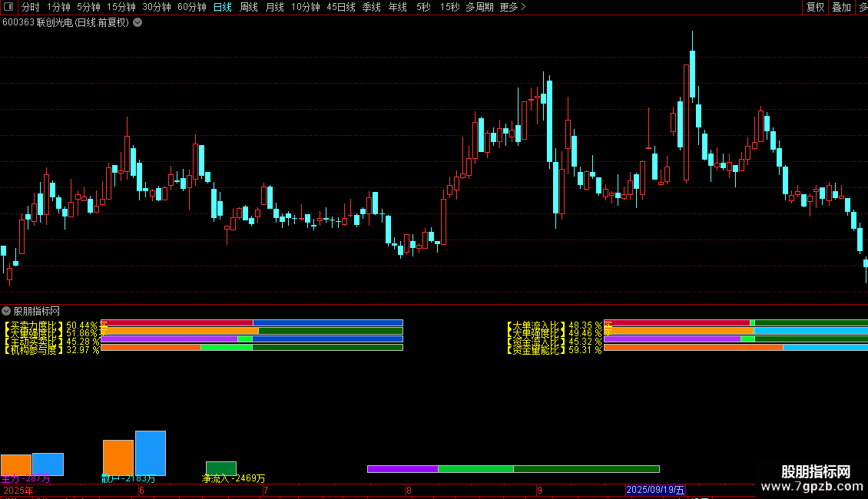The image size is (868, 499).
Task: Click the 资金量能比 orange-cyan progress bar
Action: (x=736, y=348)
